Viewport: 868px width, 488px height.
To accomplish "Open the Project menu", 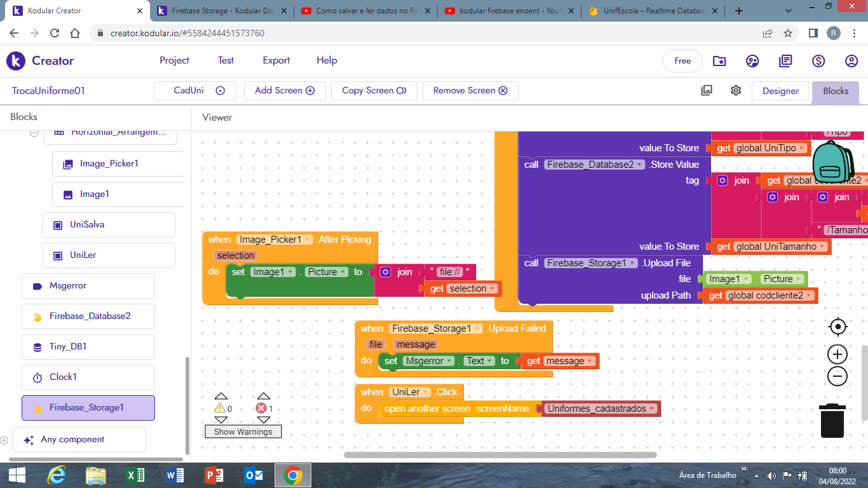I will pyautogui.click(x=174, y=60).
